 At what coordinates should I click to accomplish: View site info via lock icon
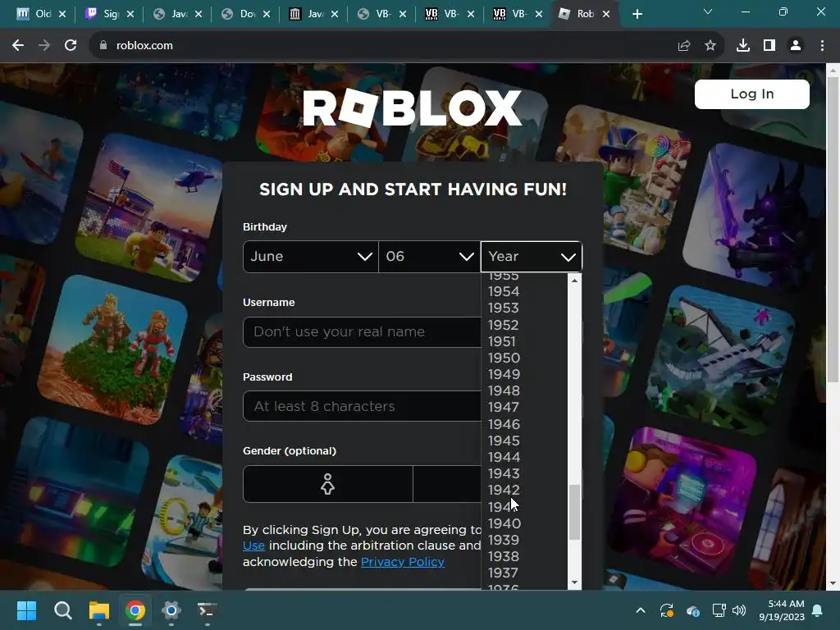(x=103, y=46)
